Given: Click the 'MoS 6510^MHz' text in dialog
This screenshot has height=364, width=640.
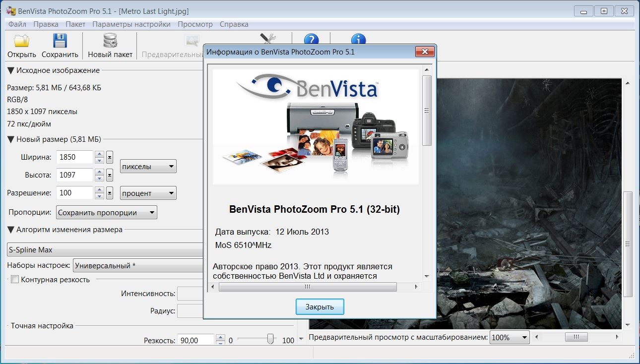Looking at the screenshot, I should [243, 245].
